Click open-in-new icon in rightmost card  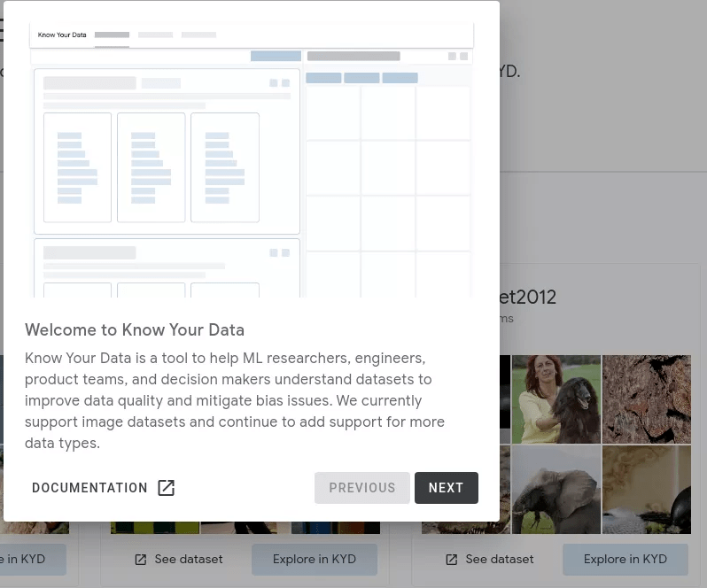click(x=452, y=560)
